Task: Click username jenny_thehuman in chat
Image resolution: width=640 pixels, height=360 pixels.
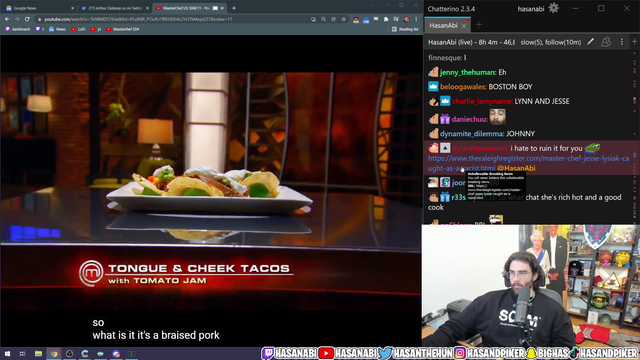Action: click(468, 72)
